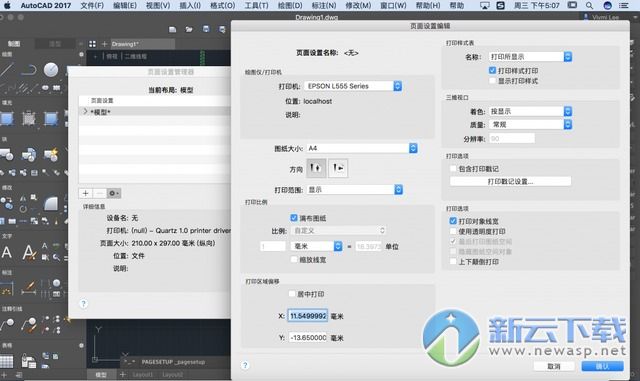Select the Line tool in the draw palette
The height and width of the screenshot is (381, 640).
point(7,70)
